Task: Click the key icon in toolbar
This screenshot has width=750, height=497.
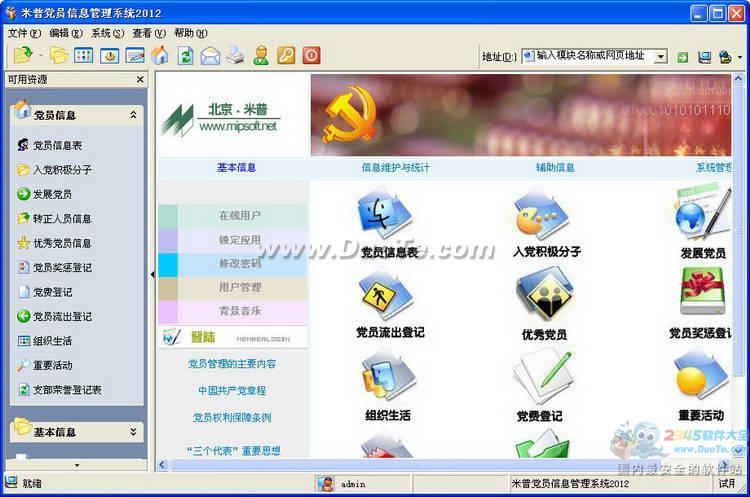Action: click(286, 56)
